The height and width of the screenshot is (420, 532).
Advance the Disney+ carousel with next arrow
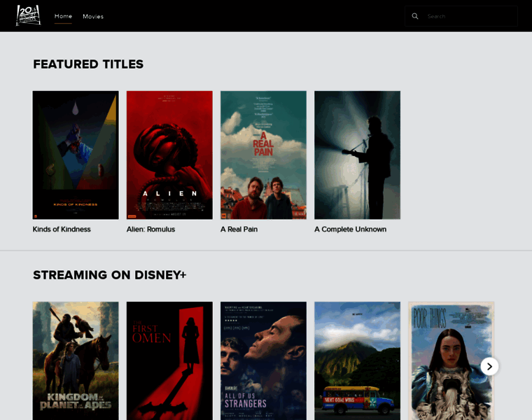pyautogui.click(x=489, y=366)
